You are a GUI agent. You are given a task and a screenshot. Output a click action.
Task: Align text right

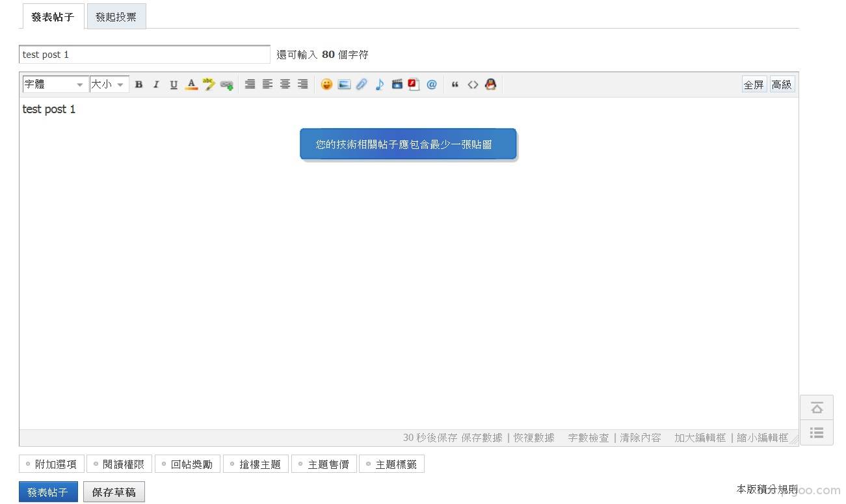tap(302, 85)
